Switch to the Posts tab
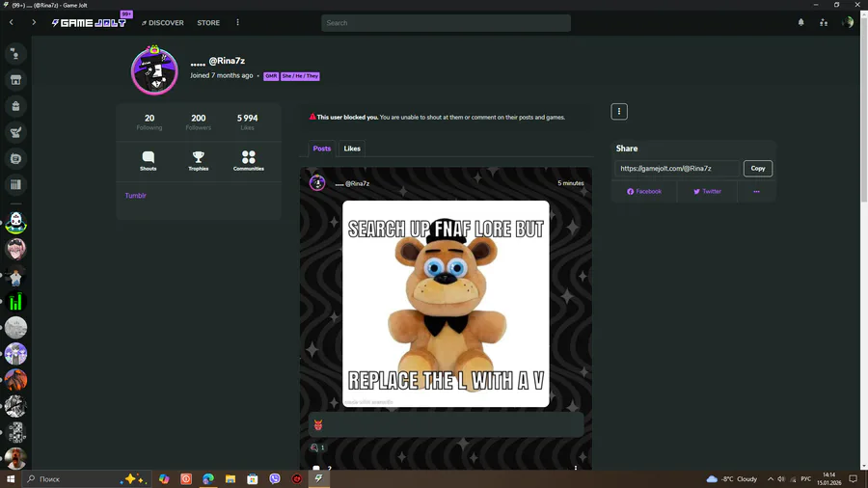Image resolution: width=868 pixels, height=488 pixels. (x=321, y=149)
